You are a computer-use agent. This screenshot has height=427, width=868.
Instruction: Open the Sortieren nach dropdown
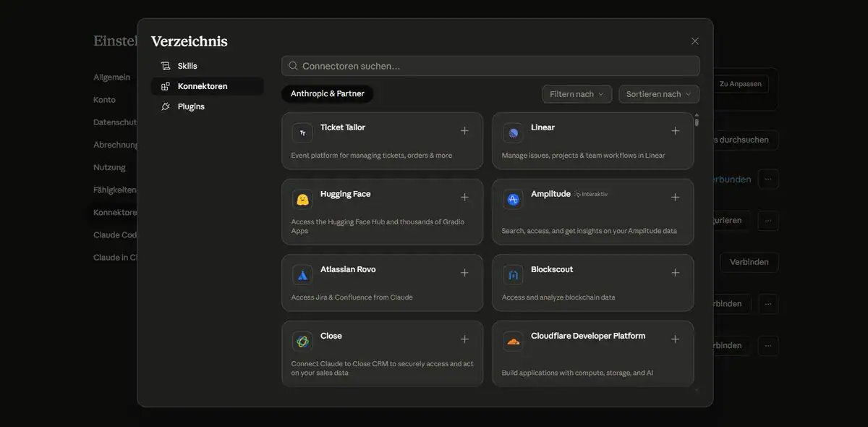point(658,94)
